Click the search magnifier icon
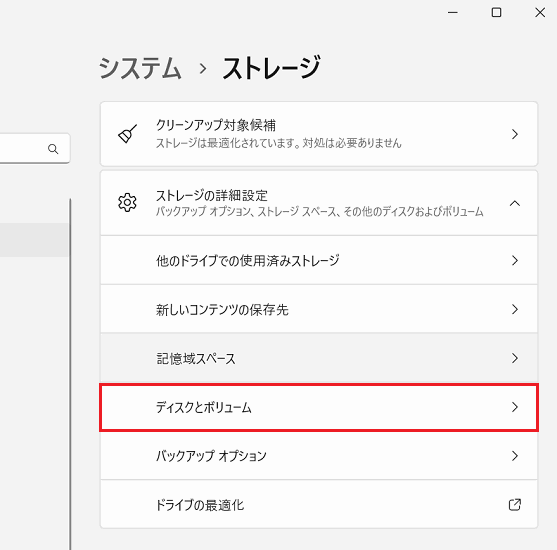The height and width of the screenshot is (550, 557). point(53,149)
